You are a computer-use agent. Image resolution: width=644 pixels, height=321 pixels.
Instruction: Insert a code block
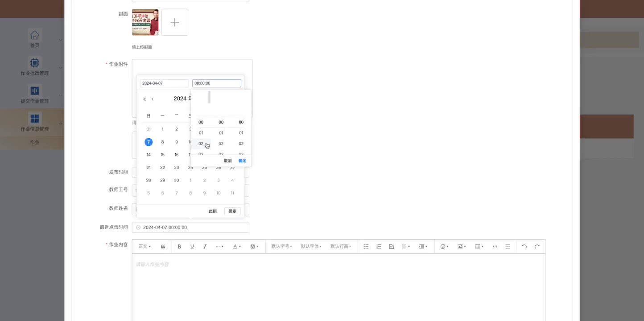(x=495, y=247)
